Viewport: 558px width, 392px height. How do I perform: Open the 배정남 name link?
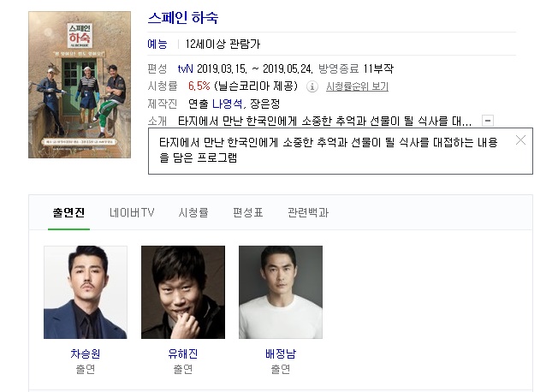tap(281, 353)
